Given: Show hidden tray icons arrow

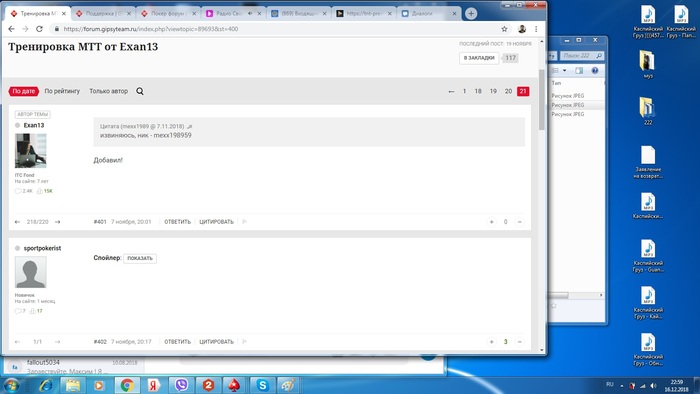Looking at the screenshot, I should click(x=622, y=386).
